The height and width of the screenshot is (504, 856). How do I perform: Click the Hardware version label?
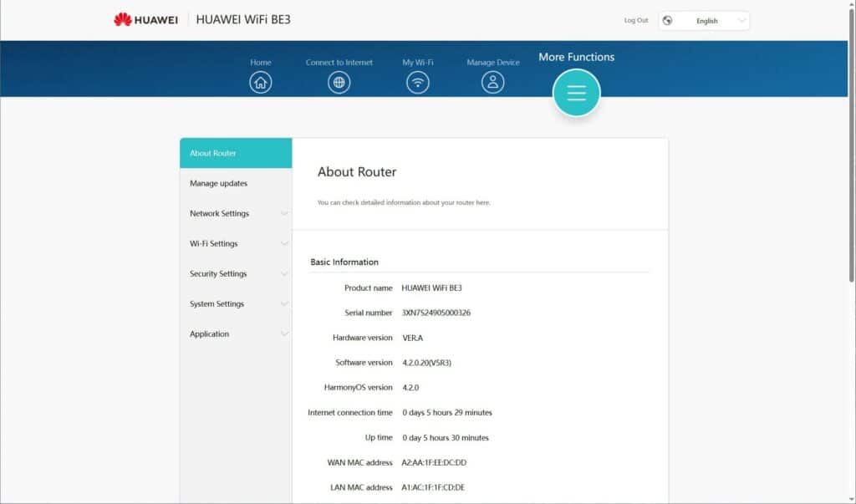coord(363,338)
